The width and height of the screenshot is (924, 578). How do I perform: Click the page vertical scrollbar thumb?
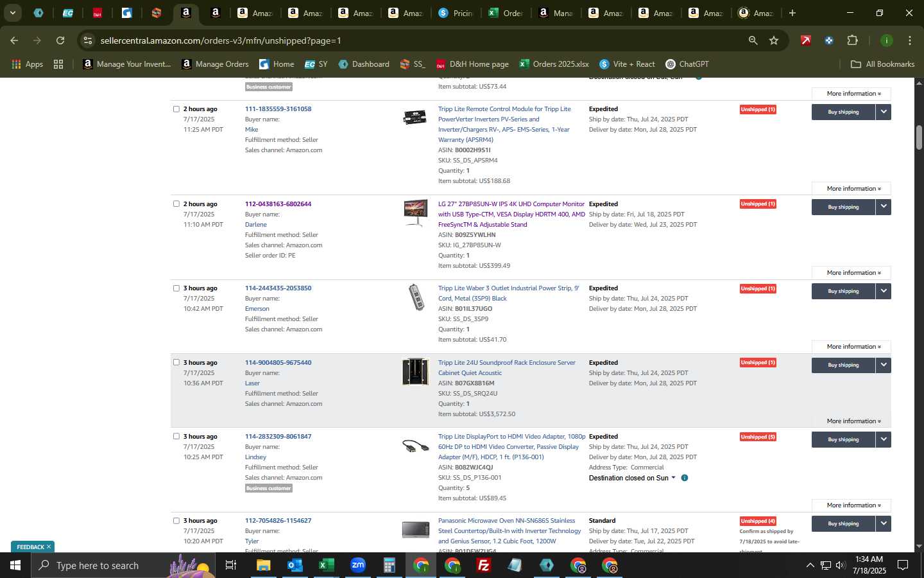[919, 137]
